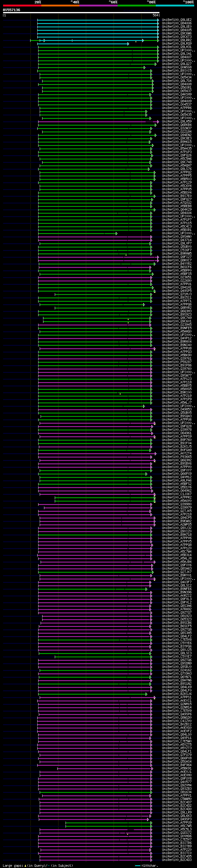
Task: Click the orange ~40% identity legend segment
Action: [60, 6]
